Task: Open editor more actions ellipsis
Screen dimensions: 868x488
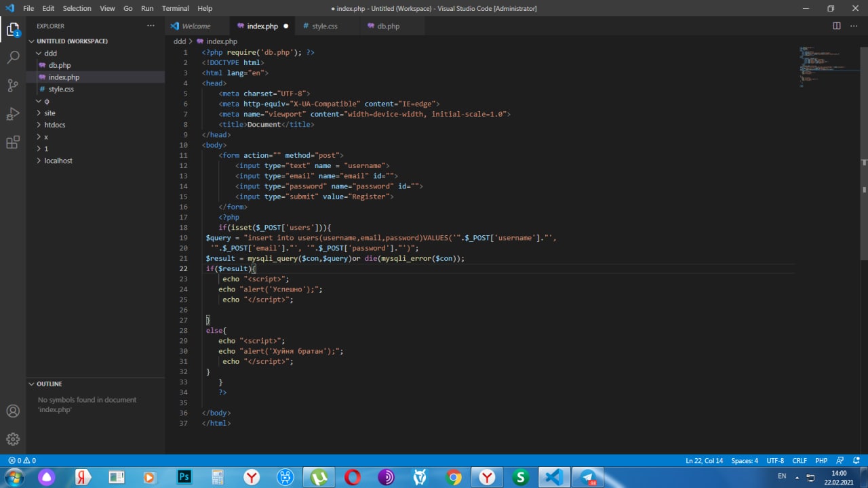Action: [854, 26]
